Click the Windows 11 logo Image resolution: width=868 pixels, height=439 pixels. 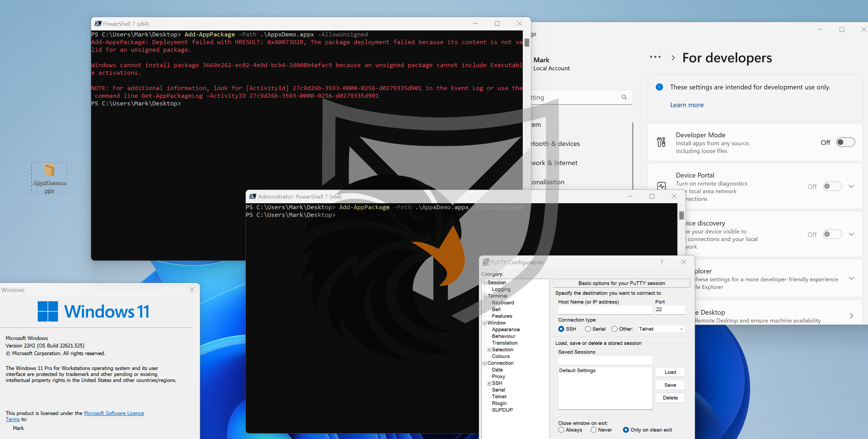pos(93,311)
